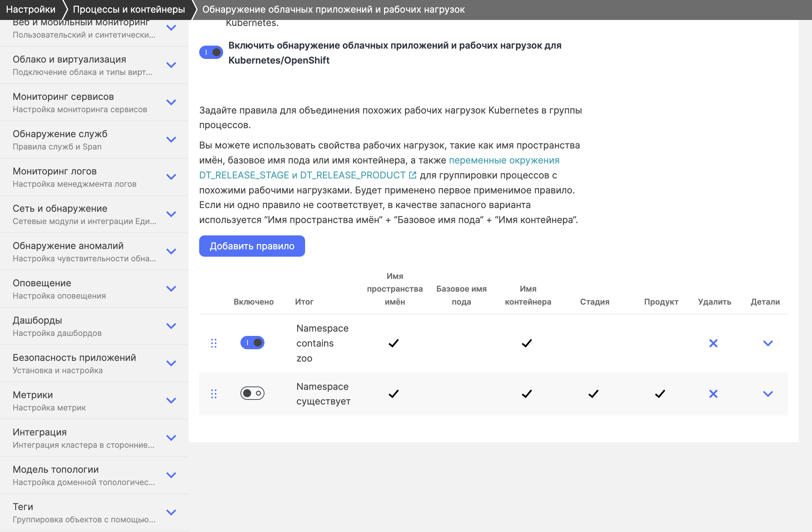The height and width of the screenshot is (532, 812).
Task: Click the external link icon after DT_RELEASE_PRODUCT
Action: (412, 175)
